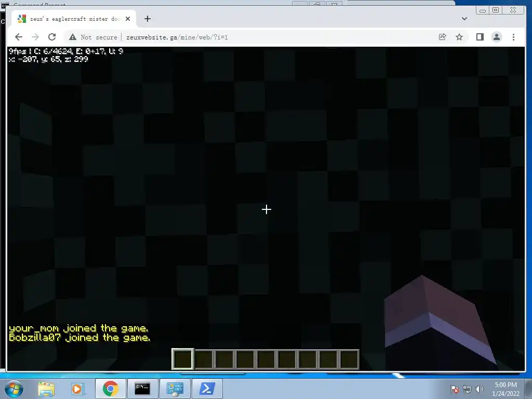Launch Windows Media Player from taskbar
The height and width of the screenshot is (399, 532).
[x=77, y=389]
